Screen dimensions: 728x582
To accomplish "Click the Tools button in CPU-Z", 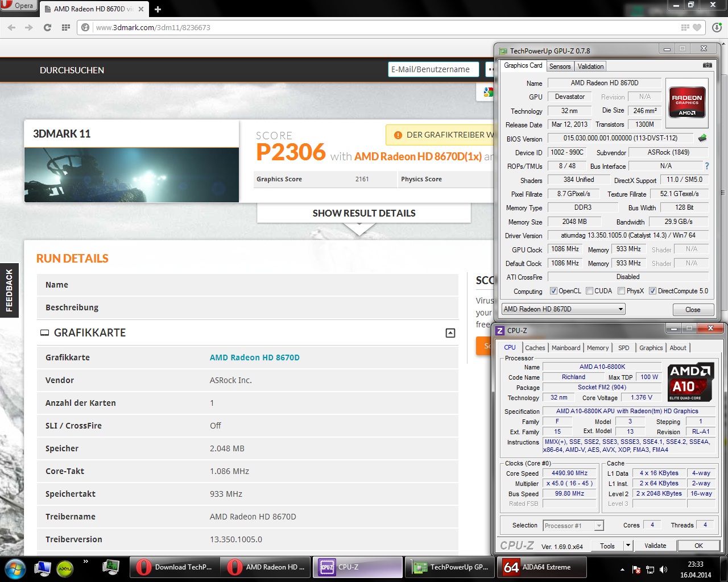I will 607,546.
